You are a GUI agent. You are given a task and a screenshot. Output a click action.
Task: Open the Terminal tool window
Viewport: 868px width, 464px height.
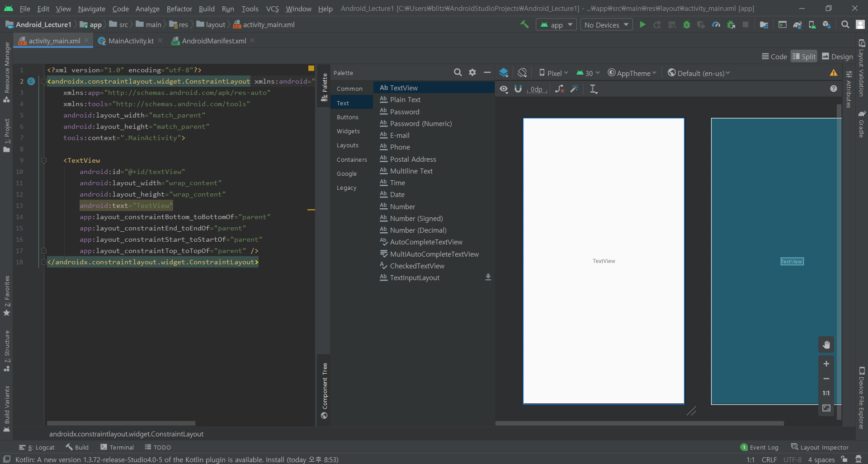click(117, 447)
